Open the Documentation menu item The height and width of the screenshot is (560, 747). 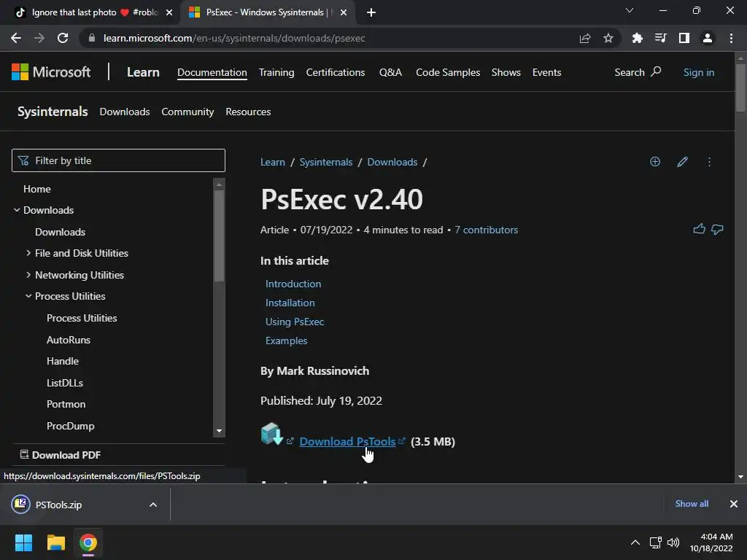pyautogui.click(x=212, y=72)
